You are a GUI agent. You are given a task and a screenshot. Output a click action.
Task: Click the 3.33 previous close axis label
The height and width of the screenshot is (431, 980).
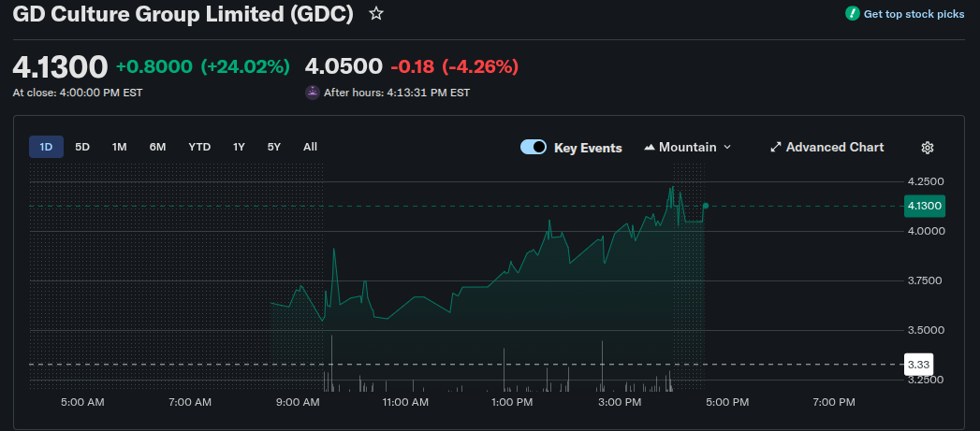click(918, 364)
